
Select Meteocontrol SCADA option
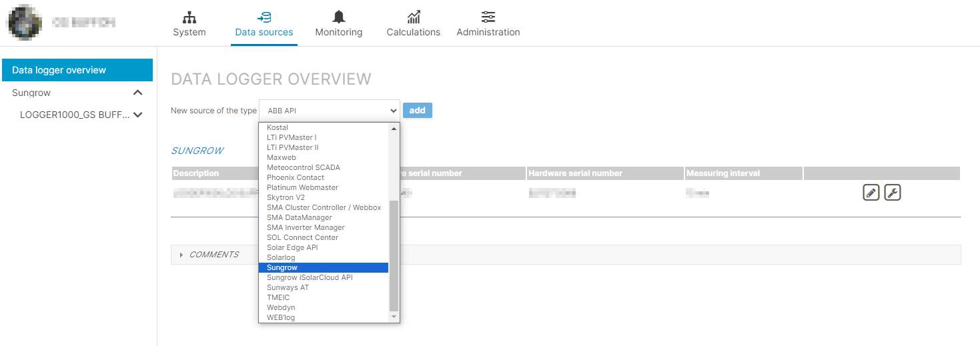coord(324,167)
